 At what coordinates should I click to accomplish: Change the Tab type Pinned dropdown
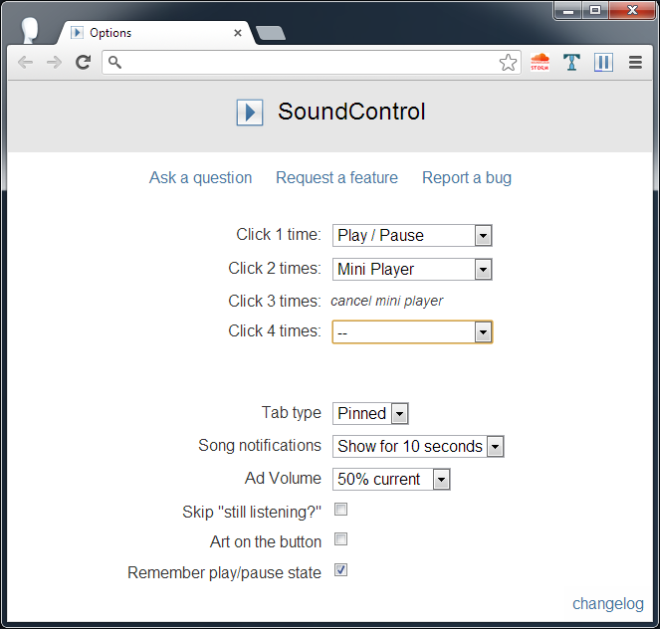coord(370,413)
